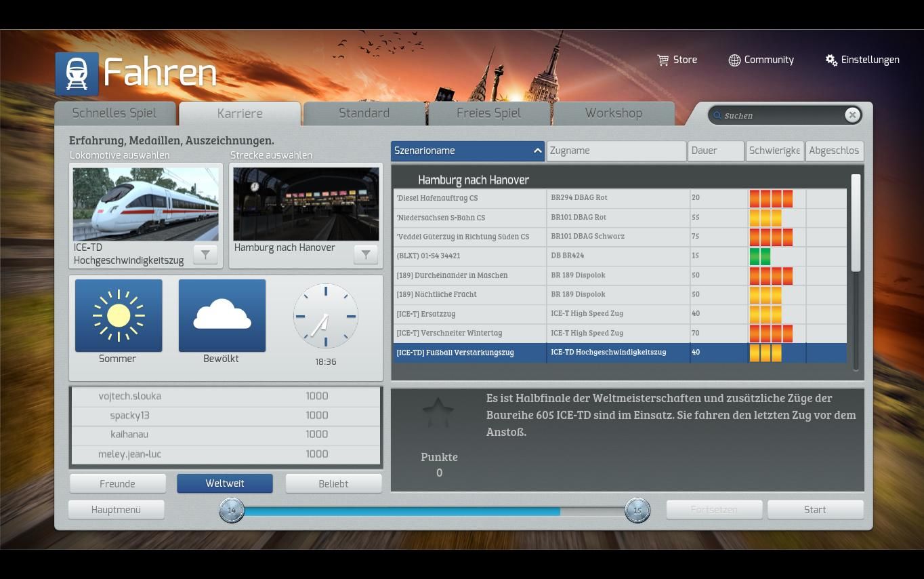The image size is (924, 579).
Task: Show Freunde leaderboard
Action: 118,484
